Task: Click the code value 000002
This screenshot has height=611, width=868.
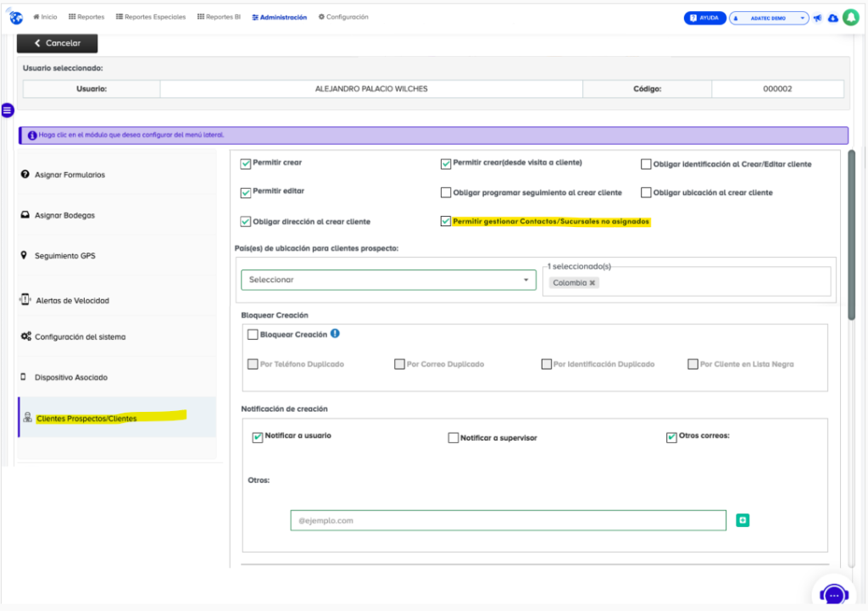Action: click(x=777, y=89)
